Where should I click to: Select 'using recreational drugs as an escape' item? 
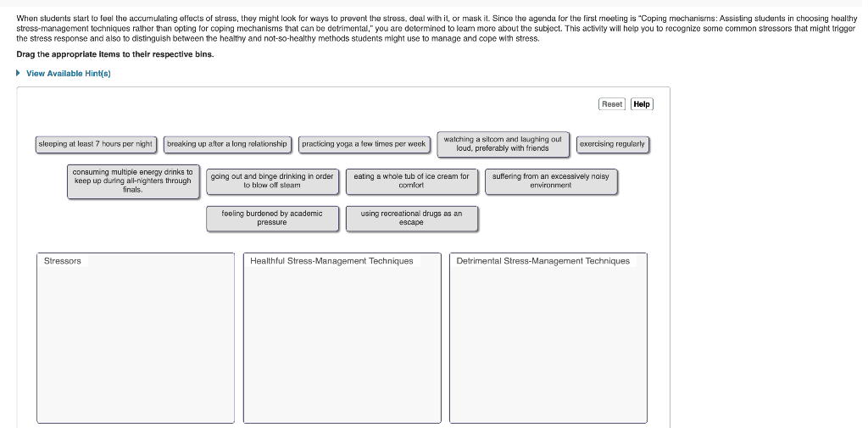[411, 218]
